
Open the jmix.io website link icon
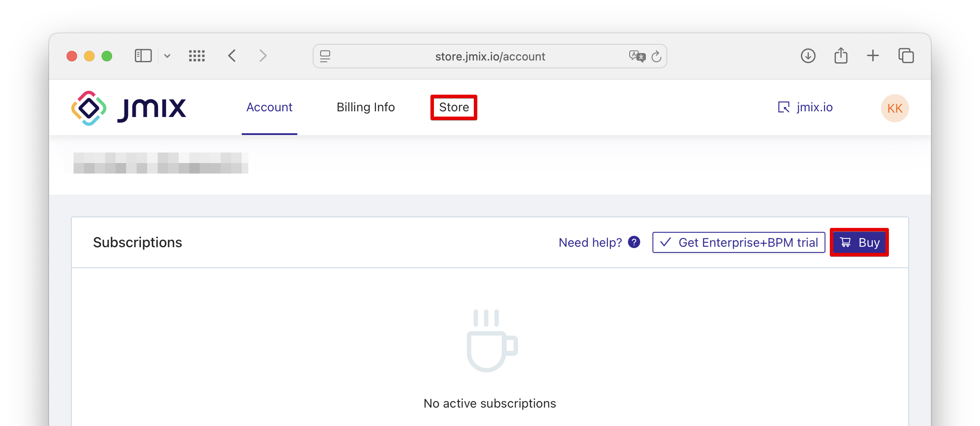click(784, 107)
